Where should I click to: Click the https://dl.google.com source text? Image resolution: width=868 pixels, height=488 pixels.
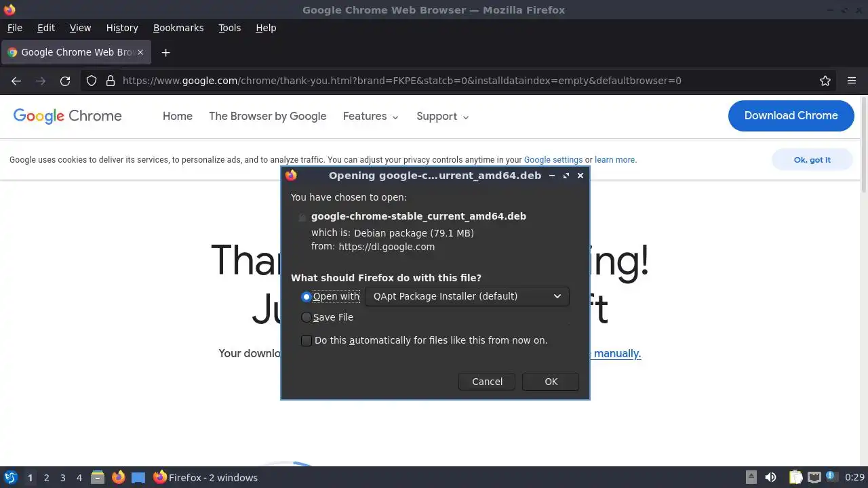point(387,247)
